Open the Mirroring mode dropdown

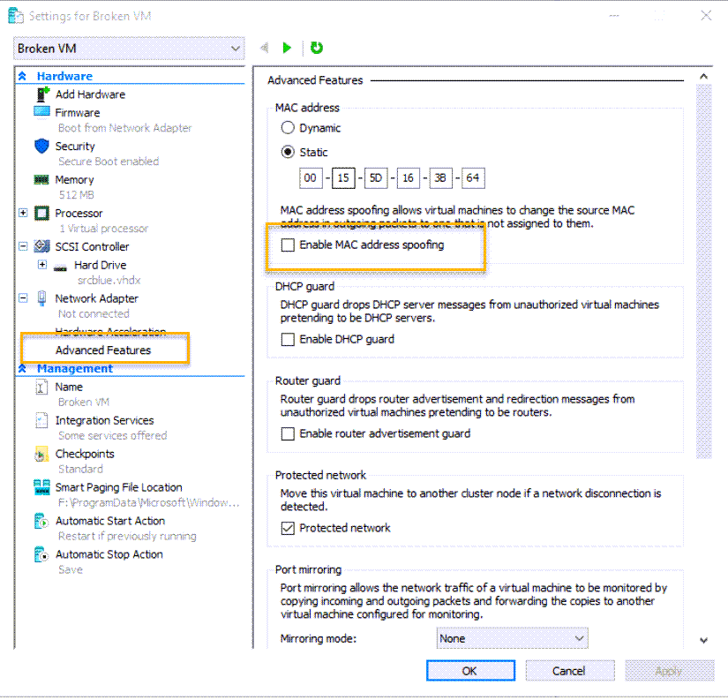click(x=579, y=637)
